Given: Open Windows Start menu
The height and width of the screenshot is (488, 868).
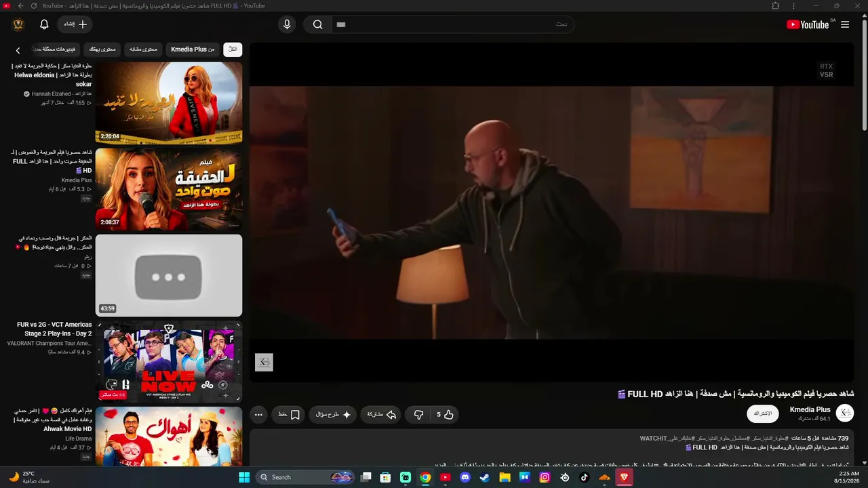Looking at the screenshot, I should pos(244,477).
